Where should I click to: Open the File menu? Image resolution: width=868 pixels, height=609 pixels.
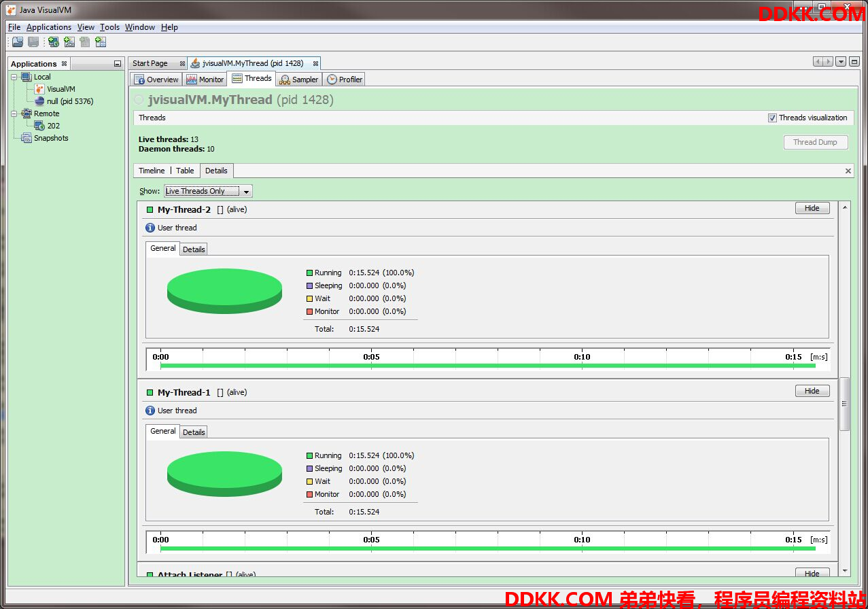[x=14, y=27]
